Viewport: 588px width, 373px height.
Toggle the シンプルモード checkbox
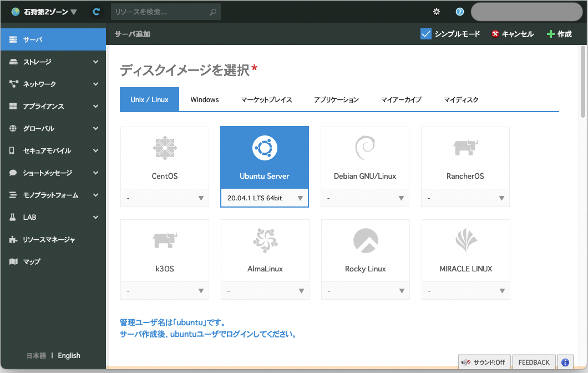click(426, 34)
